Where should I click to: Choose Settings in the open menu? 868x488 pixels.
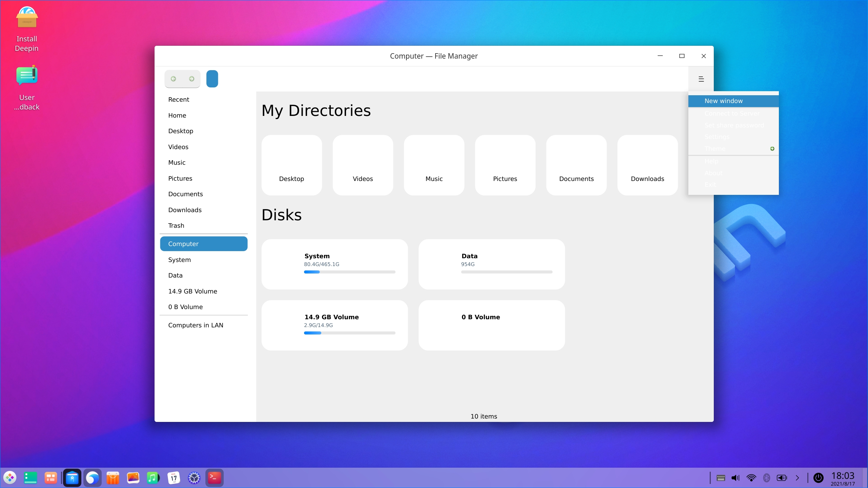(x=717, y=137)
